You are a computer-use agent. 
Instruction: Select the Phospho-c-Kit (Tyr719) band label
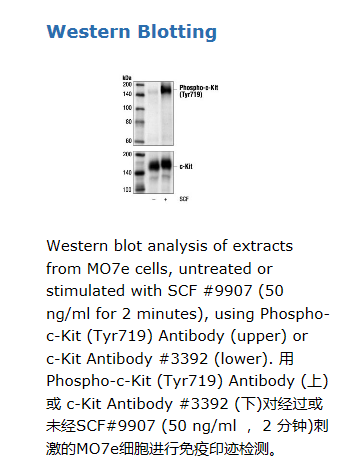pos(199,91)
